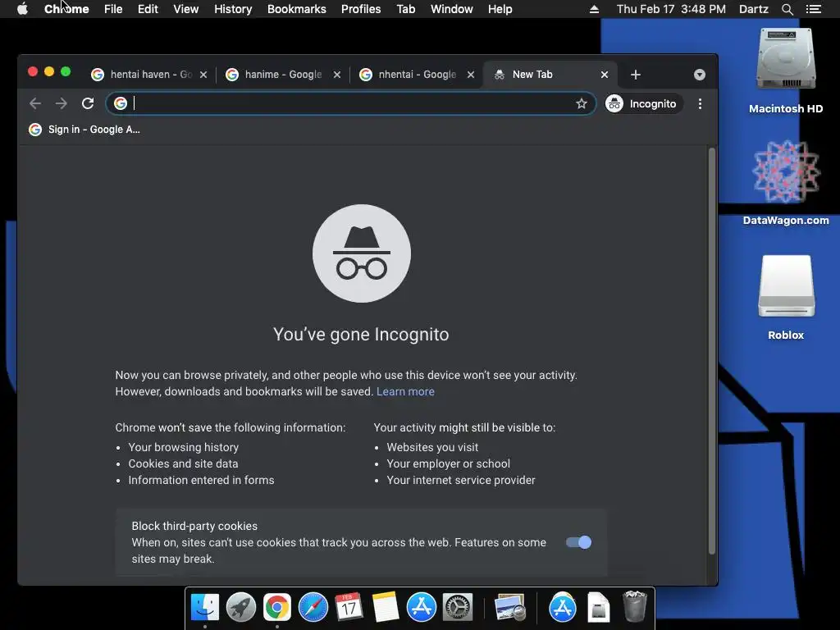Click Google Chrome in the Dock
This screenshot has height=630, width=840.
277,608
